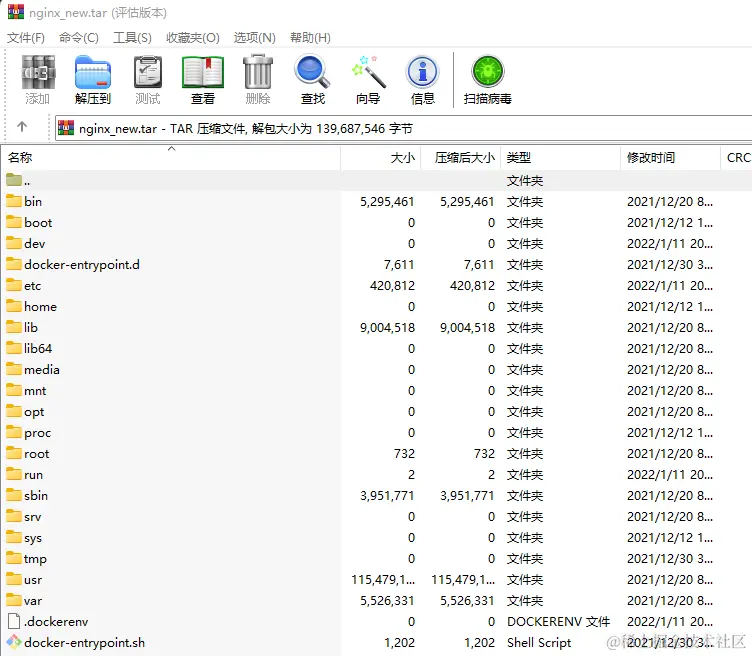Click the 420,812 size of etc
Screen dimensions: 752x656
392,285
